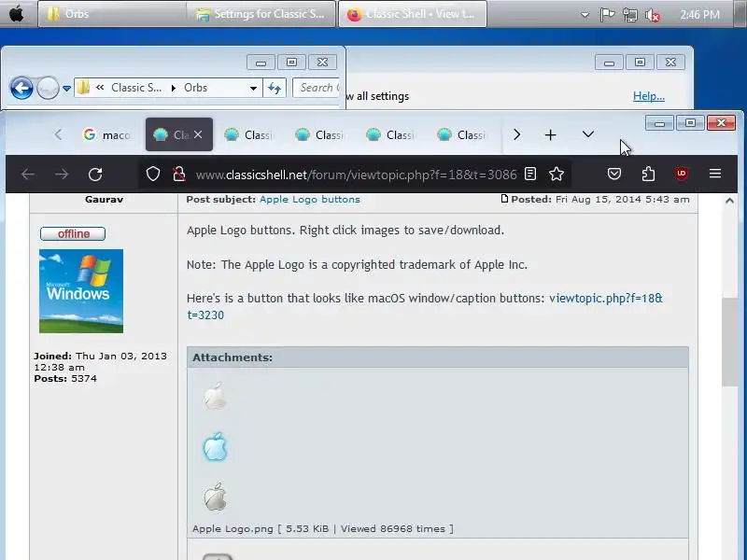Open the blue Apple logo attachment

pos(215,447)
